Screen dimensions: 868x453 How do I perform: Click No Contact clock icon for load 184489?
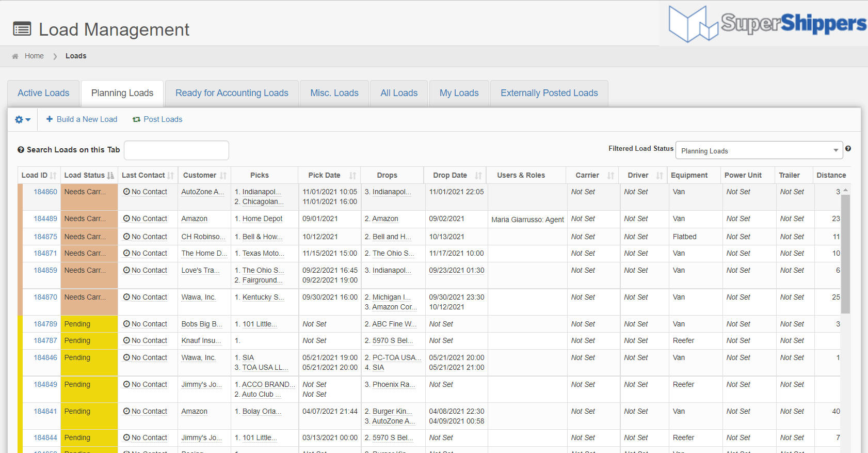click(x=126, y=218)
